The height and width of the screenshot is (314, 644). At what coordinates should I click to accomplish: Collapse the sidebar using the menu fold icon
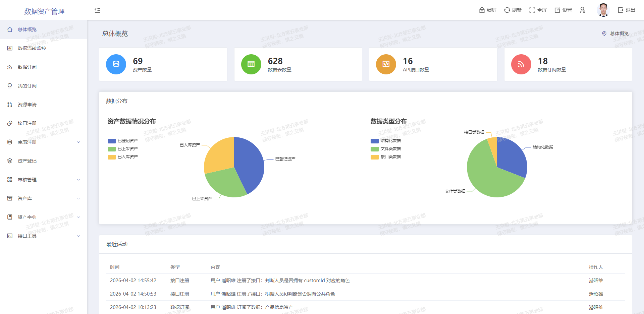97,10
